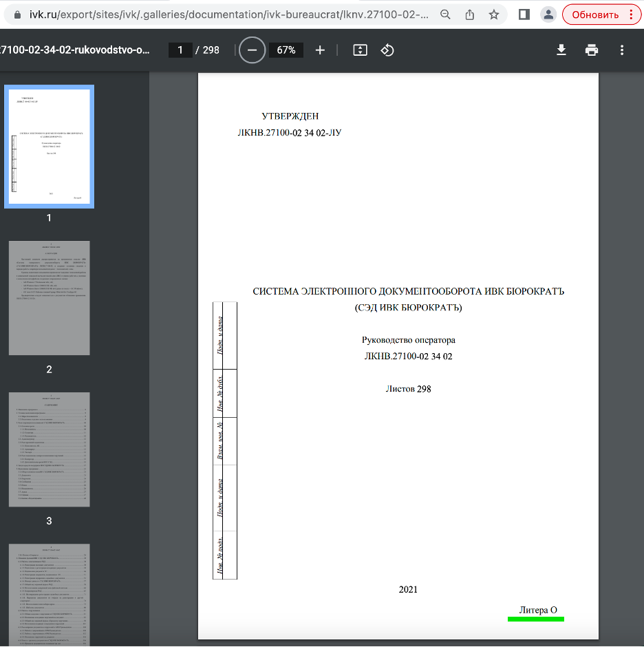This screenshot has width=644, height=647.
Task: Toggle fit to page mode
Action: [360, 50]
